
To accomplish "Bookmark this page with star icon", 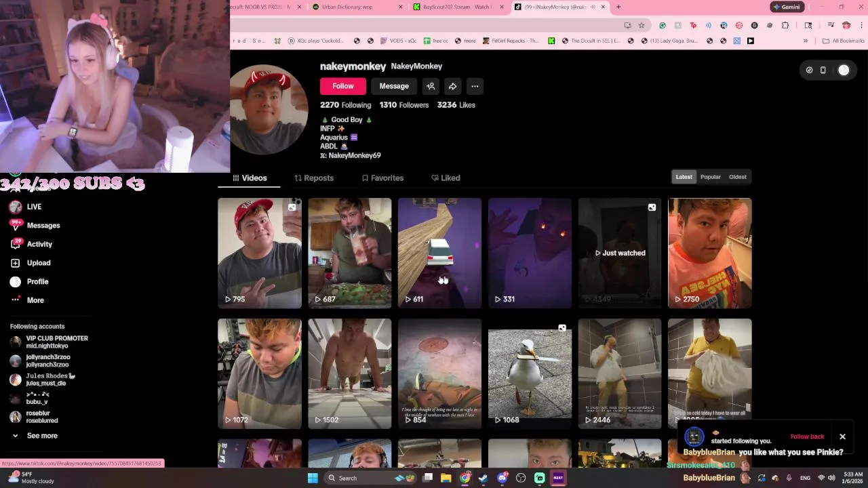I will click(642, 25).
